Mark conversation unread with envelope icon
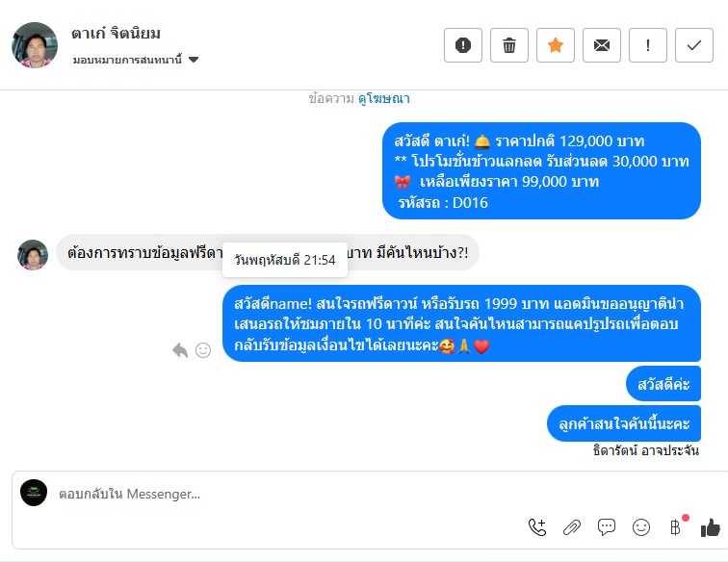 click(602, 45)
